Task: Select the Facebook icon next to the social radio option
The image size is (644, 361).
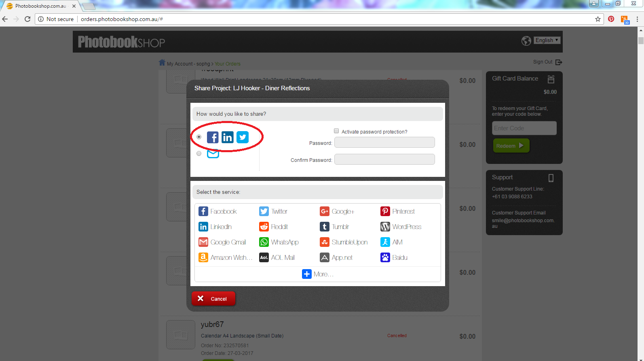Action: pos(213,137)
